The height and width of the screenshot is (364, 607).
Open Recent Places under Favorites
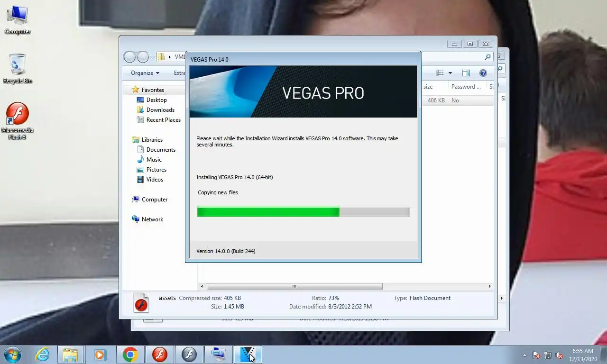pyautogui.click(x=164, y=120)
